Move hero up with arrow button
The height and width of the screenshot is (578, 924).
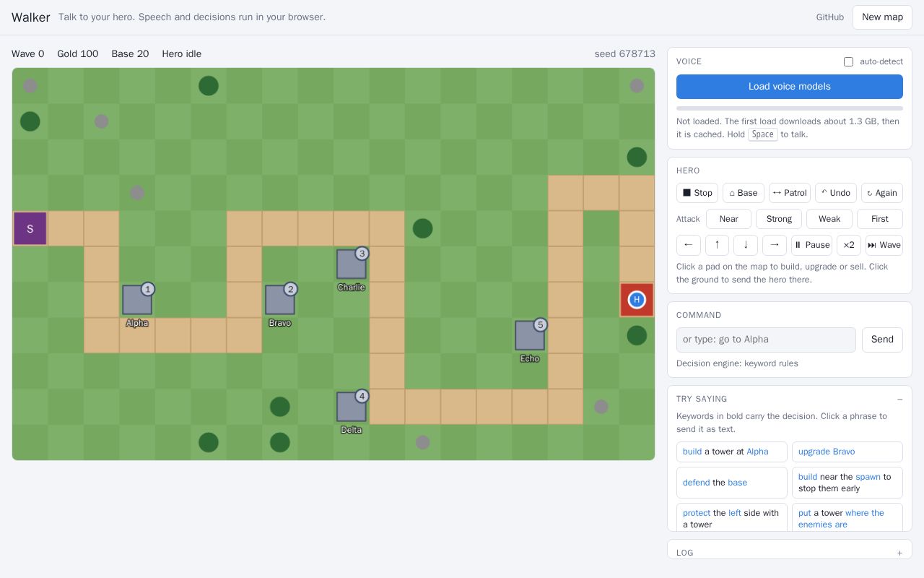pos(717,245)
